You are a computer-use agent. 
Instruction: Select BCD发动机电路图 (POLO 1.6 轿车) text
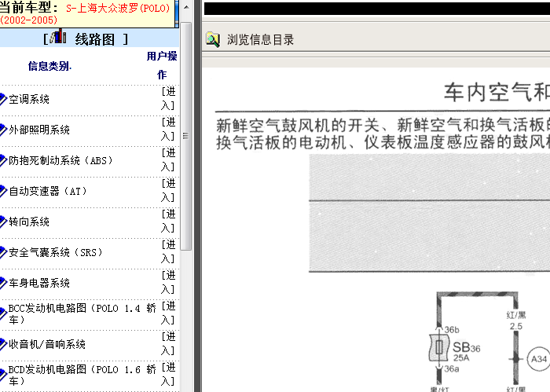82,376
